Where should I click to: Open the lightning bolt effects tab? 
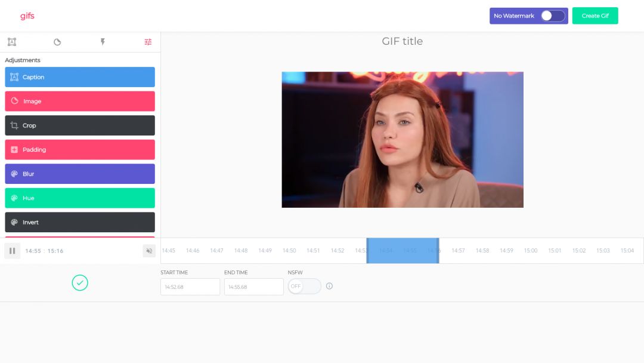(103, 42)
